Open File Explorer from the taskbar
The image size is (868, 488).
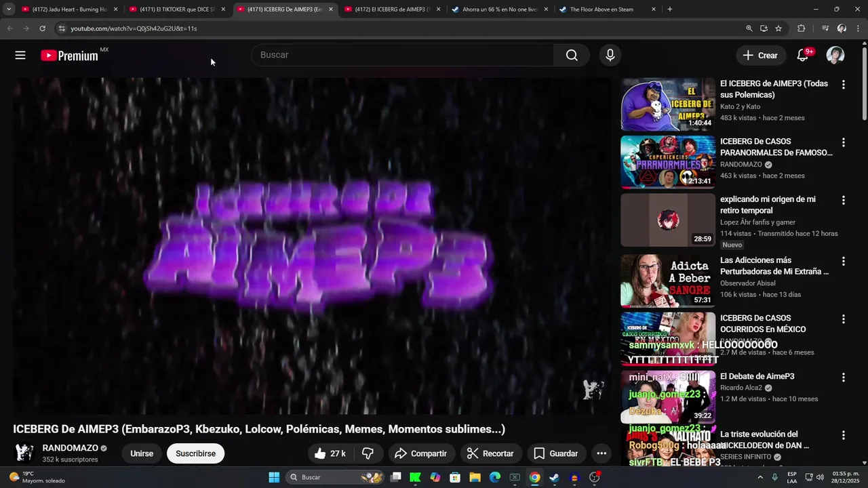pyautogui.click(x=475, y=477)
